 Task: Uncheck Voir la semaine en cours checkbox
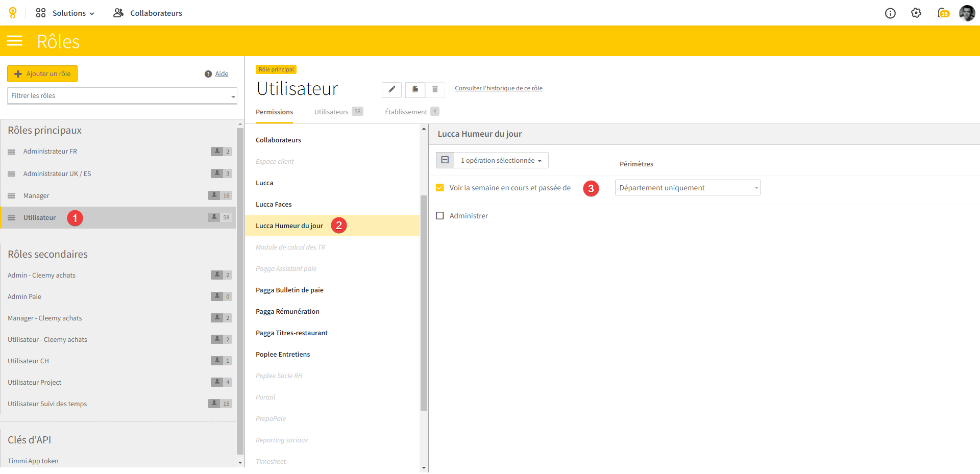(440, 188)
